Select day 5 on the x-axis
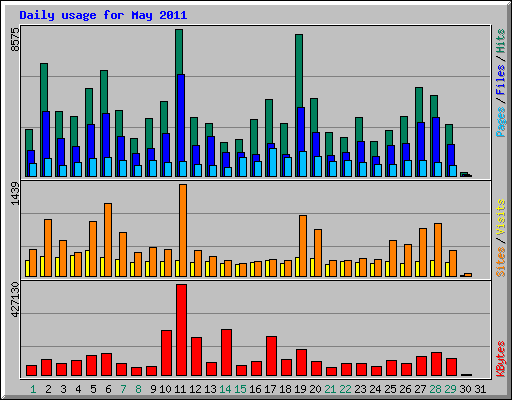 pyautogui.click(x=93, y=389)
